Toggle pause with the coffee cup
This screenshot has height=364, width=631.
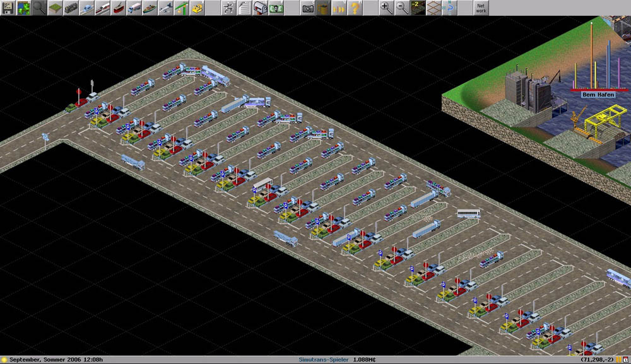click(324, 8)
